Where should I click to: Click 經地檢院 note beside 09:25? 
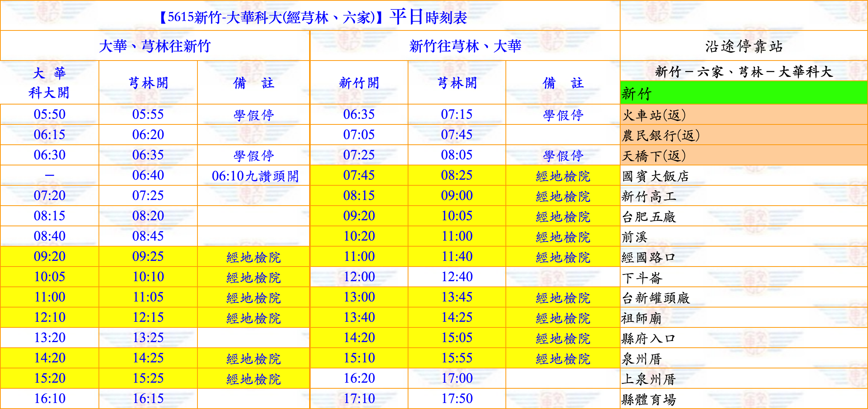(x=253, y=257)
